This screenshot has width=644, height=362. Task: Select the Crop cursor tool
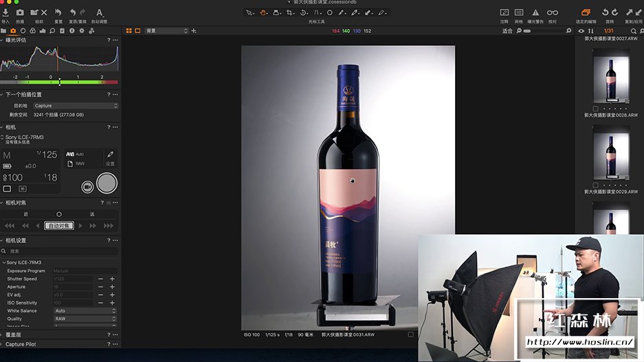290,12
